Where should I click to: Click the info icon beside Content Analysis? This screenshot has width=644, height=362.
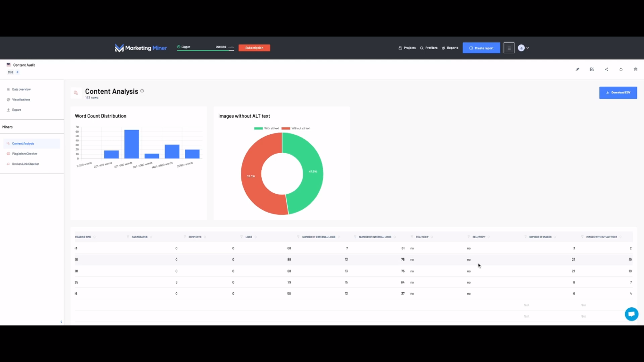[142, 91]
